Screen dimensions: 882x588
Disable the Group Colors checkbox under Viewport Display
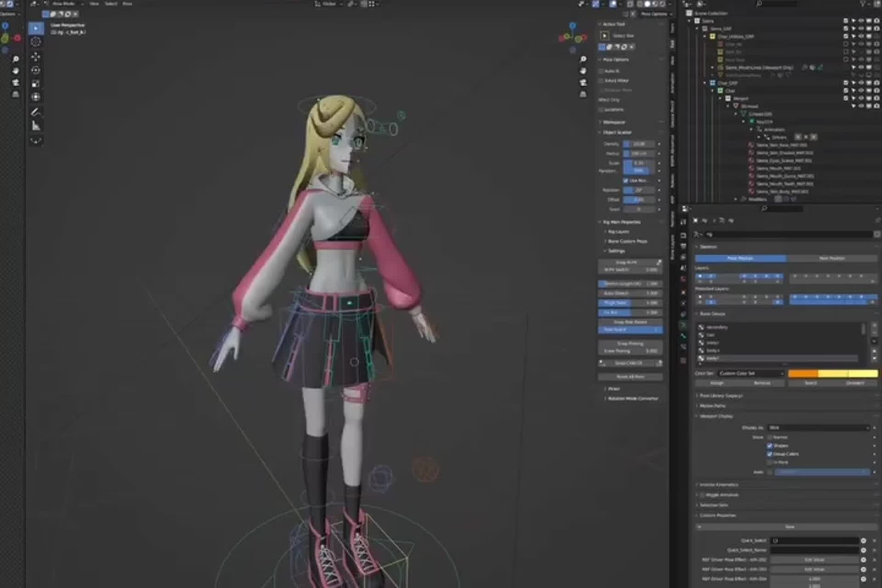(769, 454)
